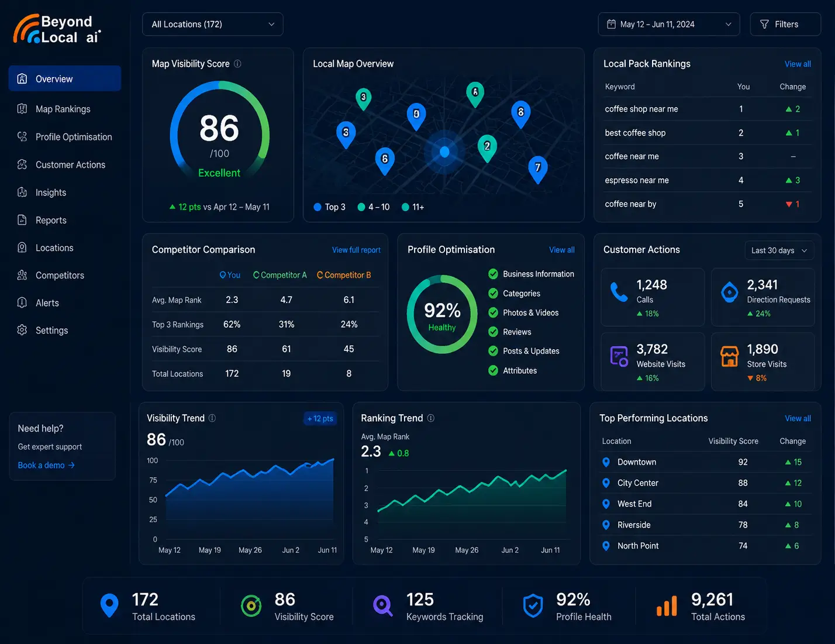Viewport: 835px width, 644px height.
Task: Click the Store Visits shop icon
Action: point(729,356)
